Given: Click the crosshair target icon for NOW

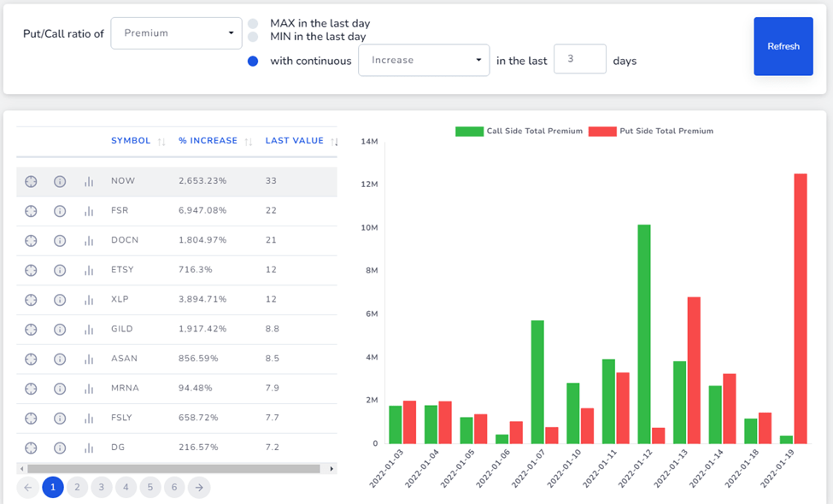Looking at the screenshot, I should (x=31, y=181).
